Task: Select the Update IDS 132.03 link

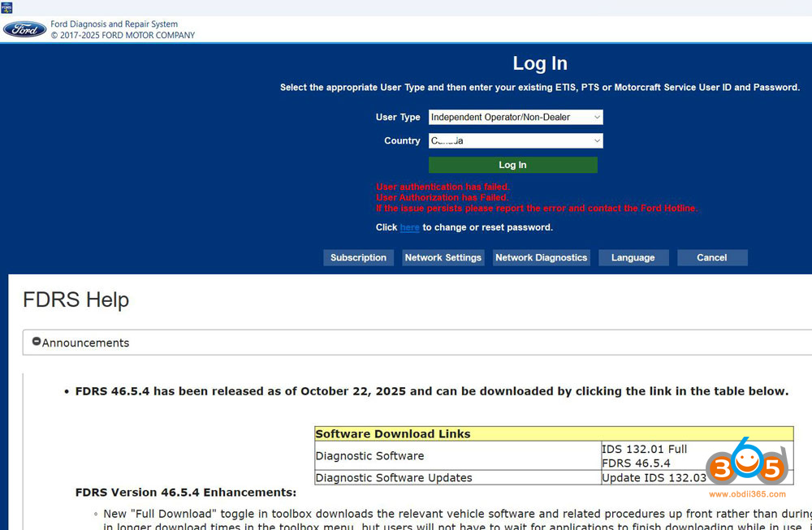Action: [654, 478]
